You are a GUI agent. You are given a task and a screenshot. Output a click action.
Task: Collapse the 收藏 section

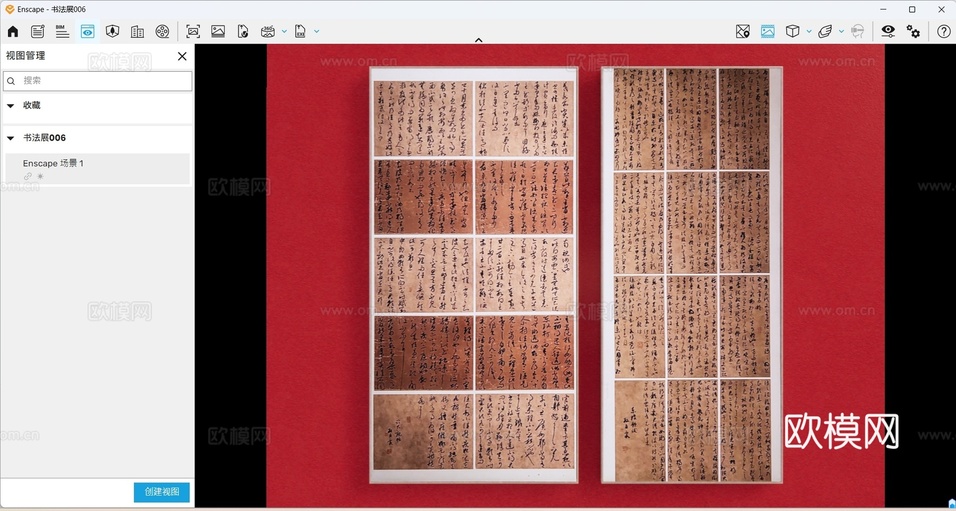tap(10, 105)
